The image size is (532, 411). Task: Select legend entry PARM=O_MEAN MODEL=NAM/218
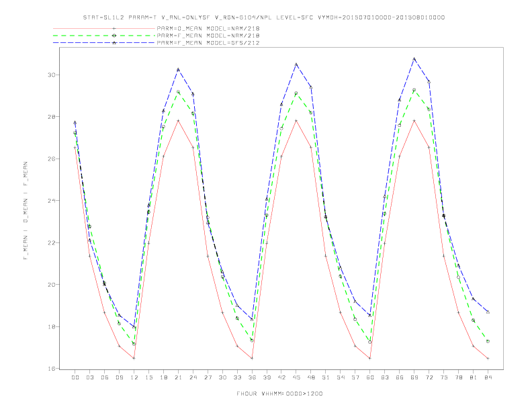(208, 28)
